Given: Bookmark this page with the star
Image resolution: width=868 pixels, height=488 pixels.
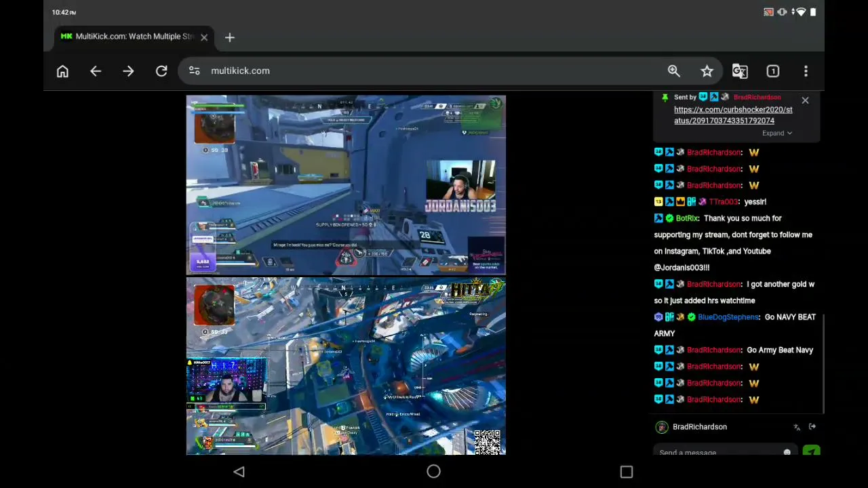Looking at the screenshot, I should click(707, 71).
